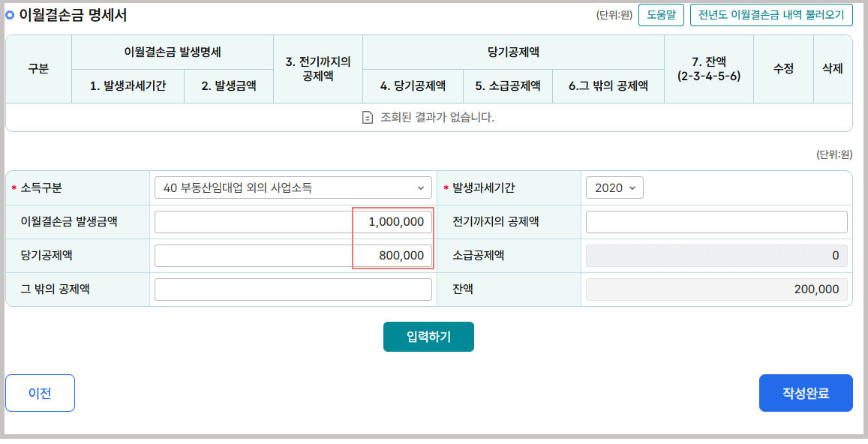Click the 이월결손금 명세서 section title
Screen dimensions: 868x444
(x=73, y=15)
